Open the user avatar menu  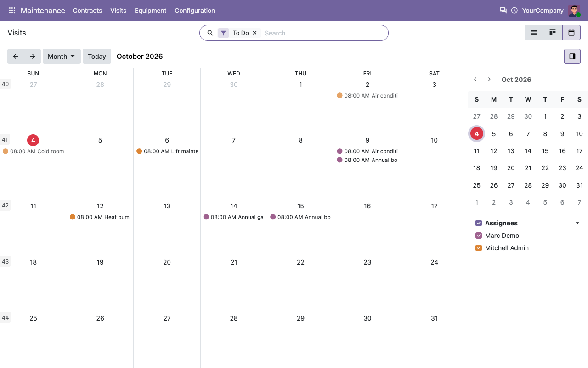pyautogui.click(x=574, y=11)
